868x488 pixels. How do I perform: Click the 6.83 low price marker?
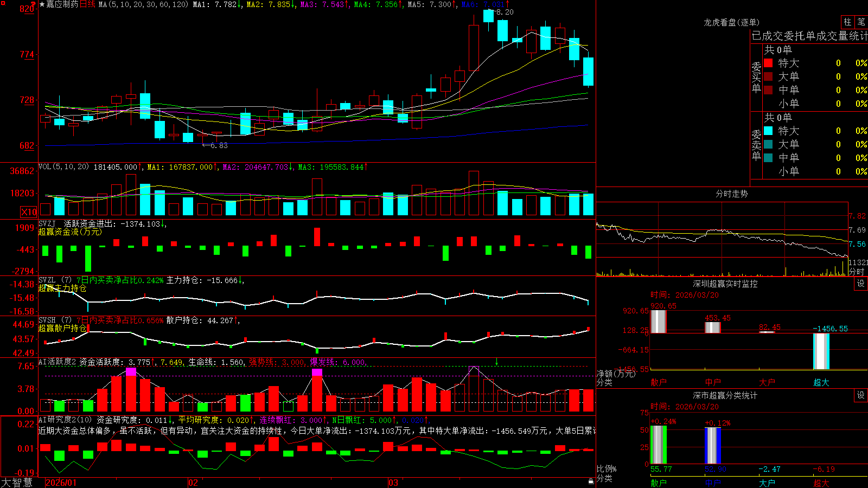coord(219,145)
